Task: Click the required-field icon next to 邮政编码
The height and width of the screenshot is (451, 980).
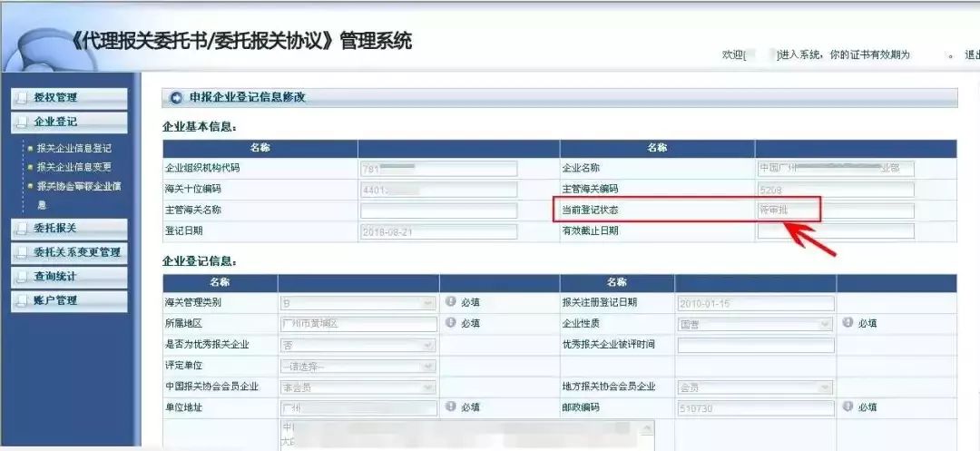Action: (x=848, y=407)
